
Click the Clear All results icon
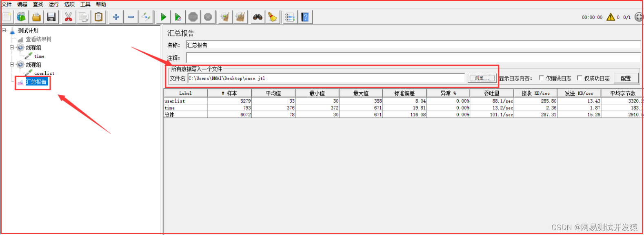(x=240, y=17)
